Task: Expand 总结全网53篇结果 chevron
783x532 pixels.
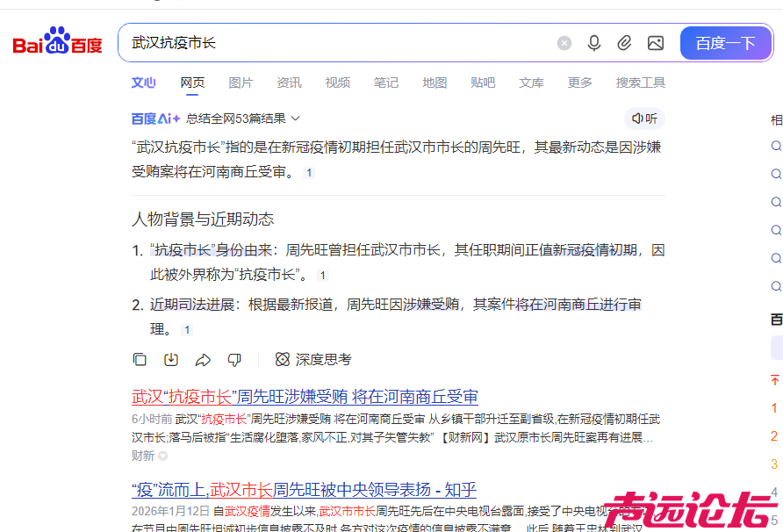Action: [296, 119]
